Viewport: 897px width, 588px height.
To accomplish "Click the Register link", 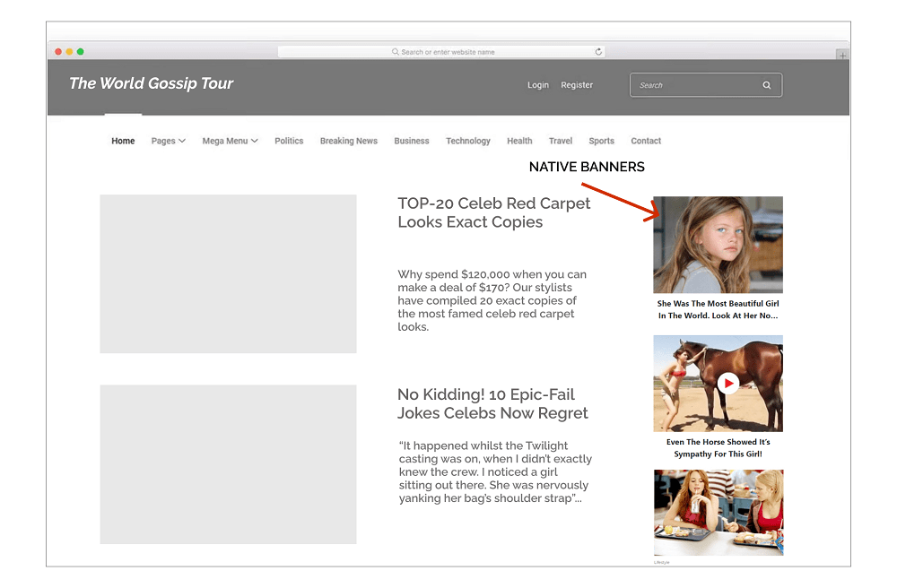I will (577, 85).
